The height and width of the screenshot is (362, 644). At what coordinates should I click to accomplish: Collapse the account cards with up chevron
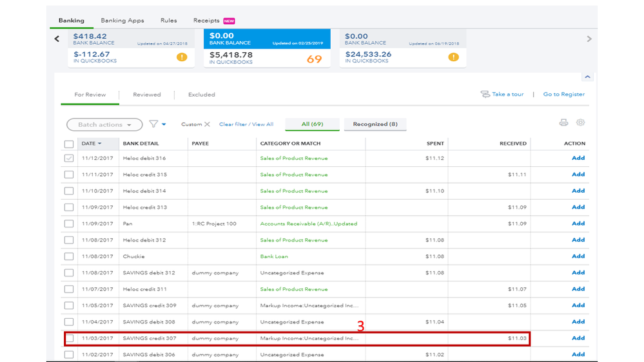[587, 77]
